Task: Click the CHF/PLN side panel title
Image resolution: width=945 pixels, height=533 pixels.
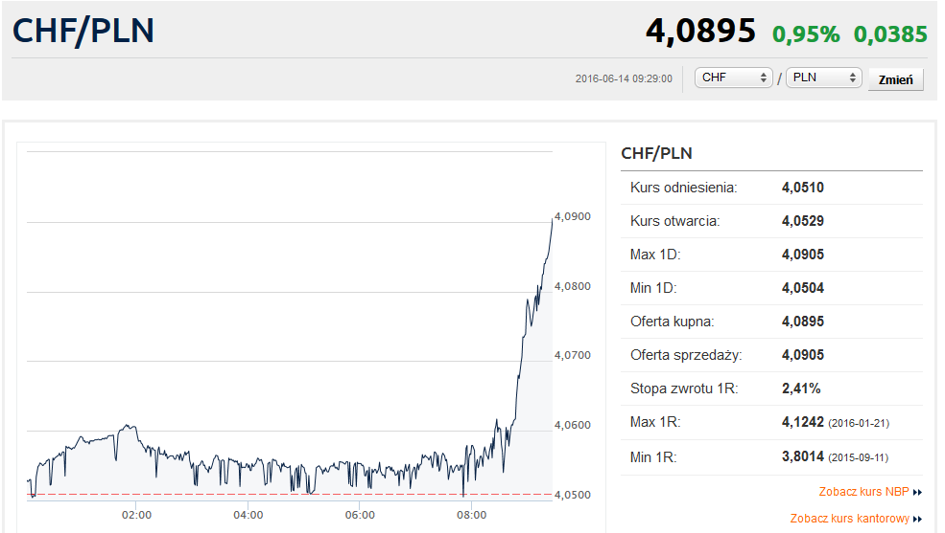Action: coord(656,153)
